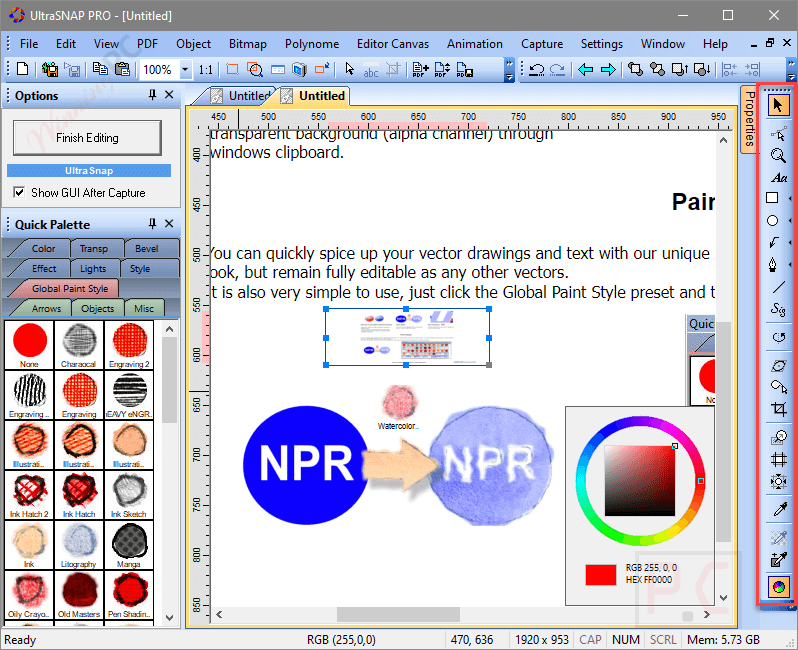
Task: Expand the vertical Properties side panel
Action: [749, 118]
